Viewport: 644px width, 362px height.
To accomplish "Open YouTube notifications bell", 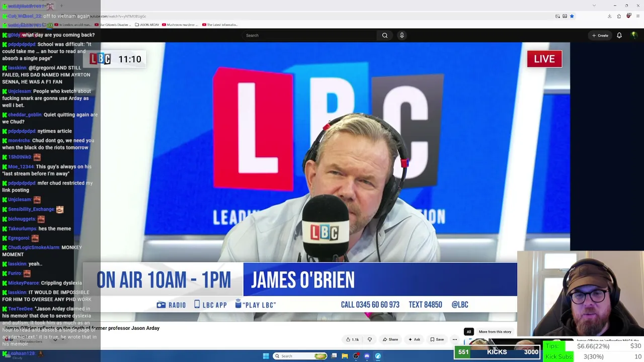I will click(619, 35).
